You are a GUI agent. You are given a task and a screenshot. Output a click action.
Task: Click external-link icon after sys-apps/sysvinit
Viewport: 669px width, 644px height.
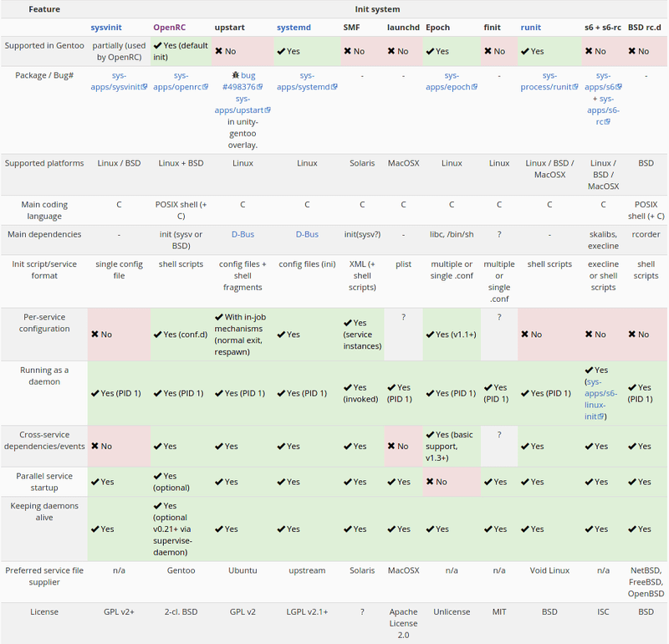(144, 87)
